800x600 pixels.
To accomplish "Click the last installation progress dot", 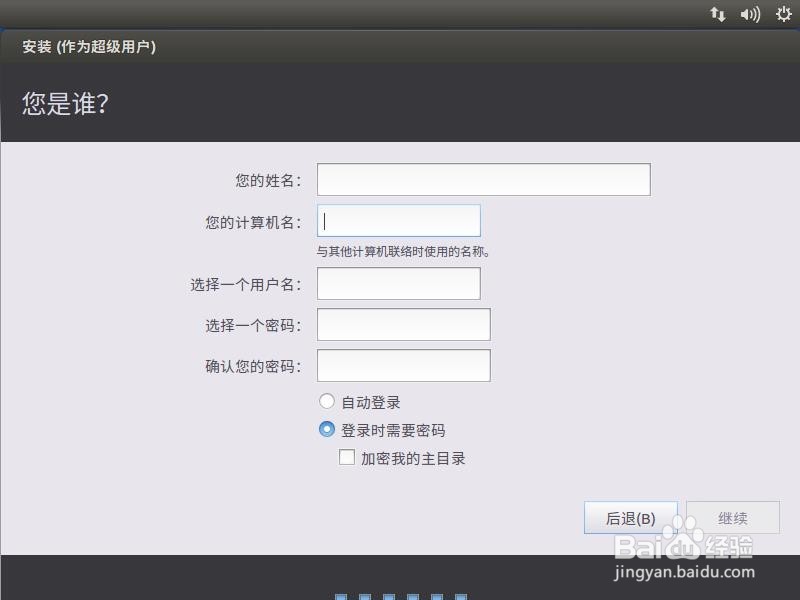I will [x=460, y=593].
